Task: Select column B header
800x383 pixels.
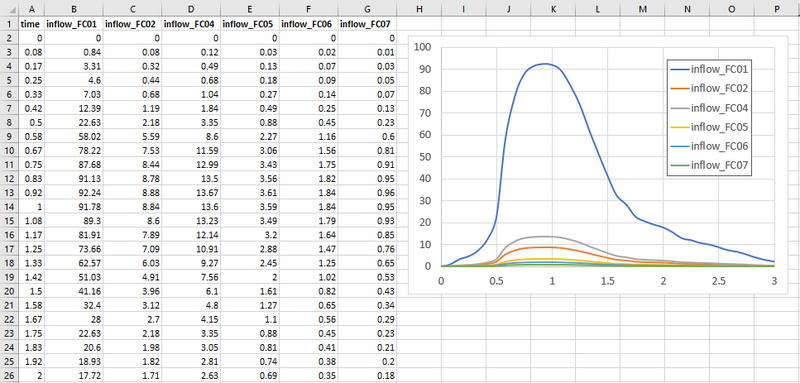Action: coord(74,9)
